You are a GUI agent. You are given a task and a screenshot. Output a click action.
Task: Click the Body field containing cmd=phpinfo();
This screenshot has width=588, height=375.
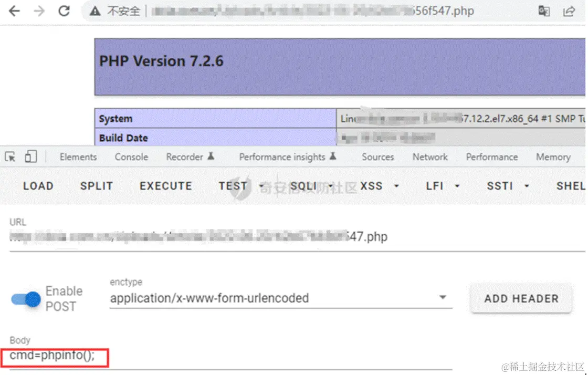point(230,356)
